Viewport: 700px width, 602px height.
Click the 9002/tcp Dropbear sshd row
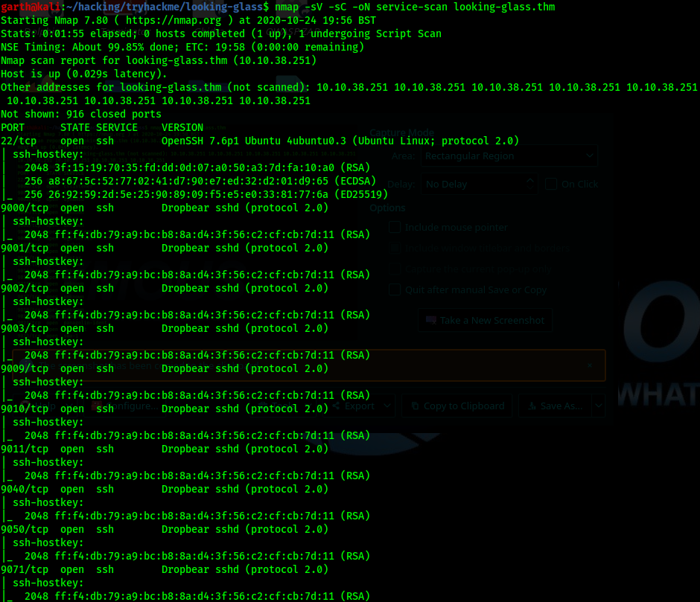pos(165,288)
